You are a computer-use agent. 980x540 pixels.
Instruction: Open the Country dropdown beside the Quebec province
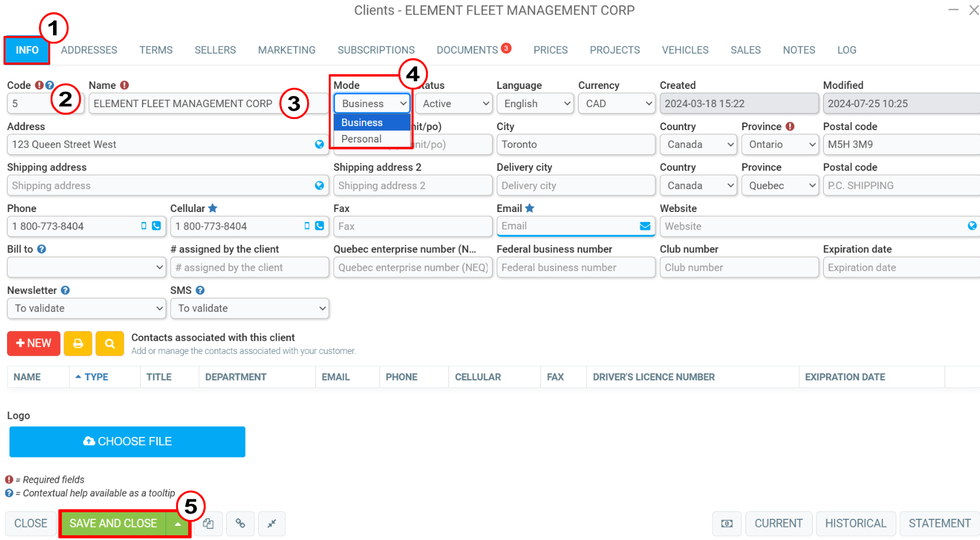click(x=698, y=185)
